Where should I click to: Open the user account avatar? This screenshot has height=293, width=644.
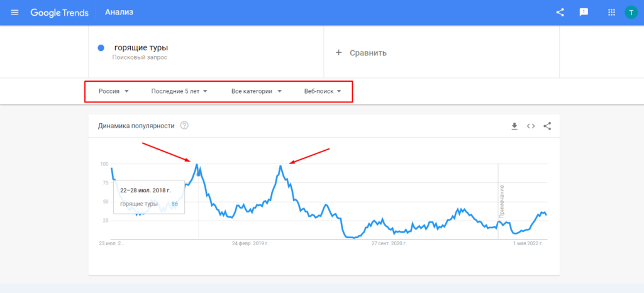coord(631,13)
